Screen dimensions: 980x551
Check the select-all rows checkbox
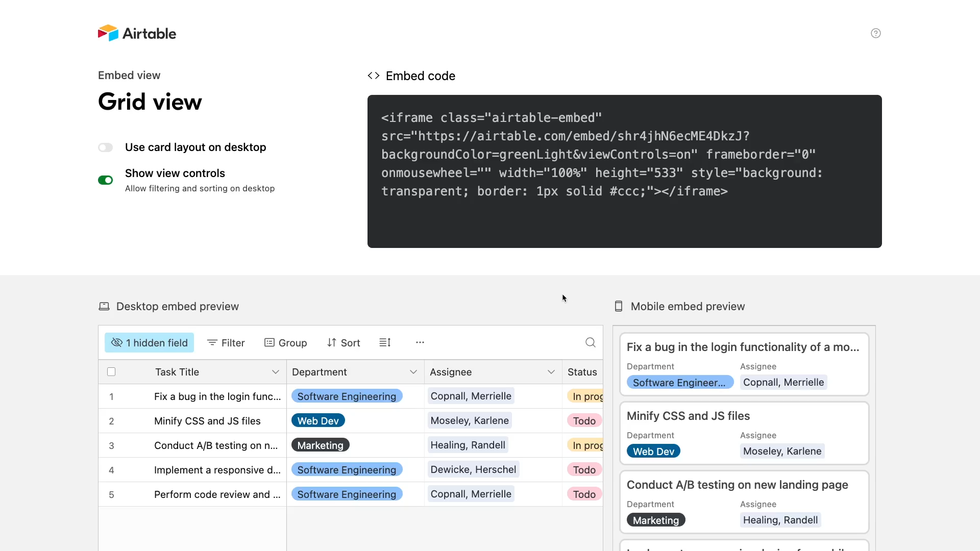pyautogui.click(x=111, y=372)
